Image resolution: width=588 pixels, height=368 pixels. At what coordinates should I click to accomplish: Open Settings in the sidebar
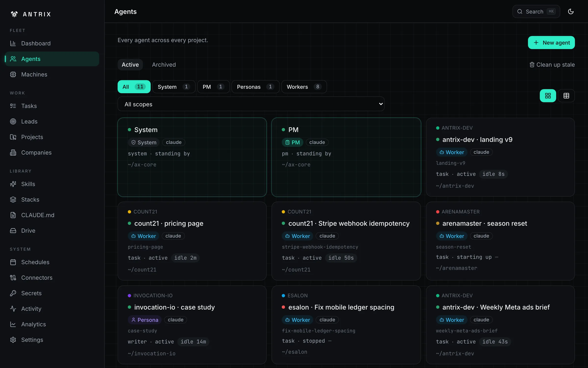(52, 340)
